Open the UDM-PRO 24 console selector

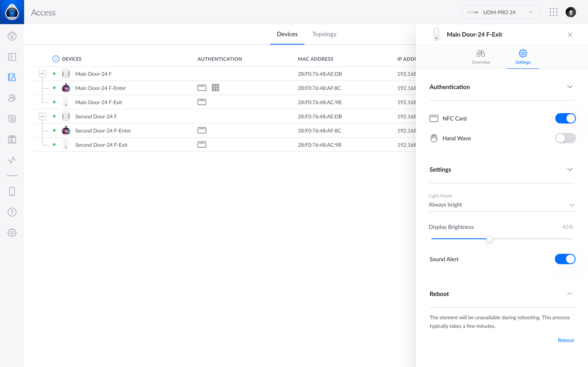click(x=500, y=12)
